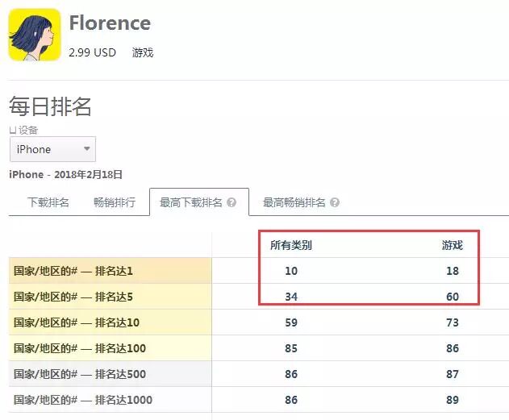This screenshot has width=509, height=420.
Task: Click the Florence app icon
Action: tap(35, 35)
